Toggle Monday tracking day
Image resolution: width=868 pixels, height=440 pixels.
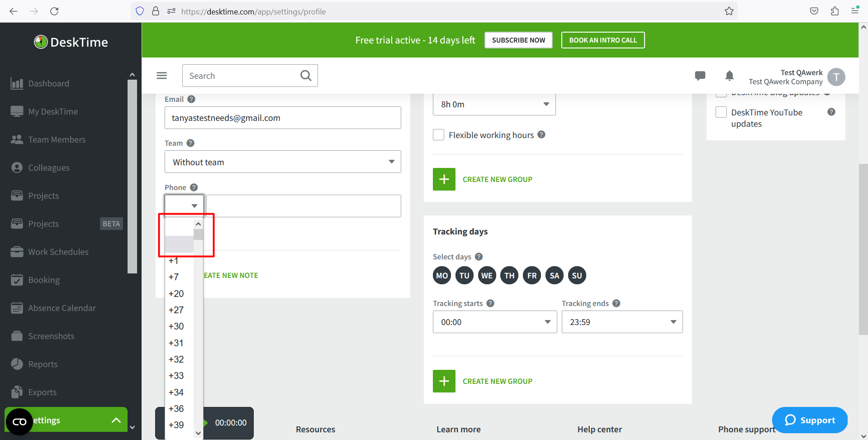(x=442, y=276)
